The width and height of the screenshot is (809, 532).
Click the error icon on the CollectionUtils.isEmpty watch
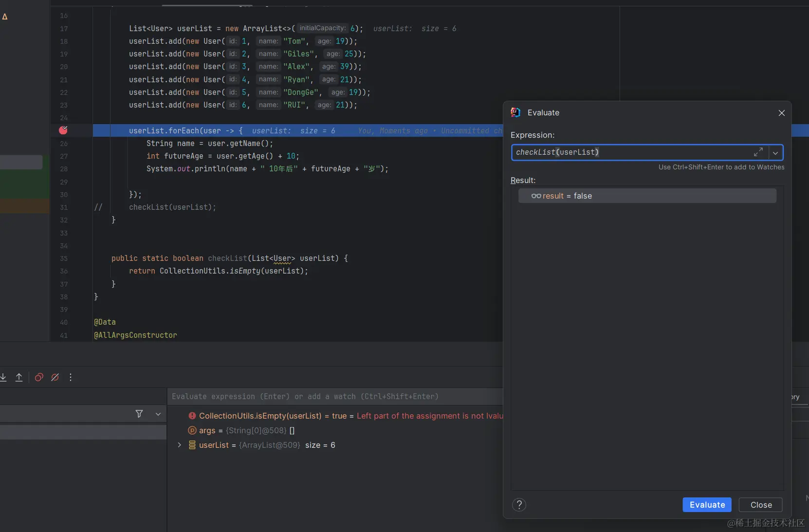192,416
